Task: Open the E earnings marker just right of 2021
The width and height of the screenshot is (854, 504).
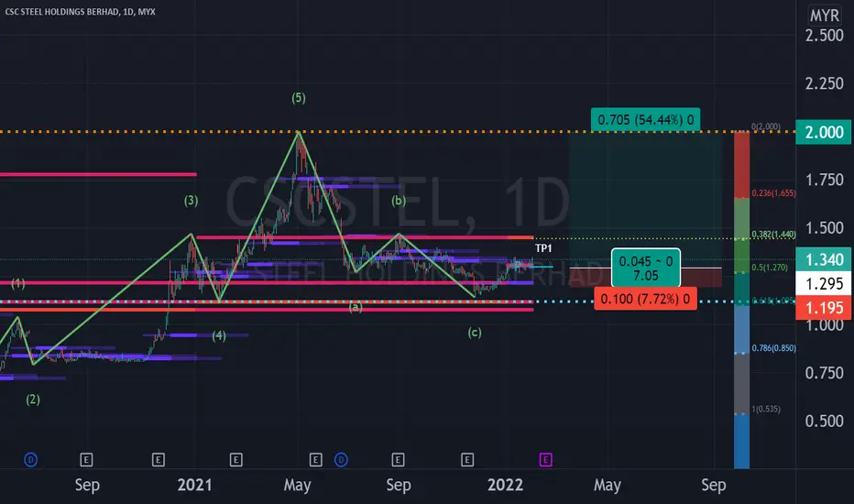Action: pyautogui.click(x=235, y=460)
